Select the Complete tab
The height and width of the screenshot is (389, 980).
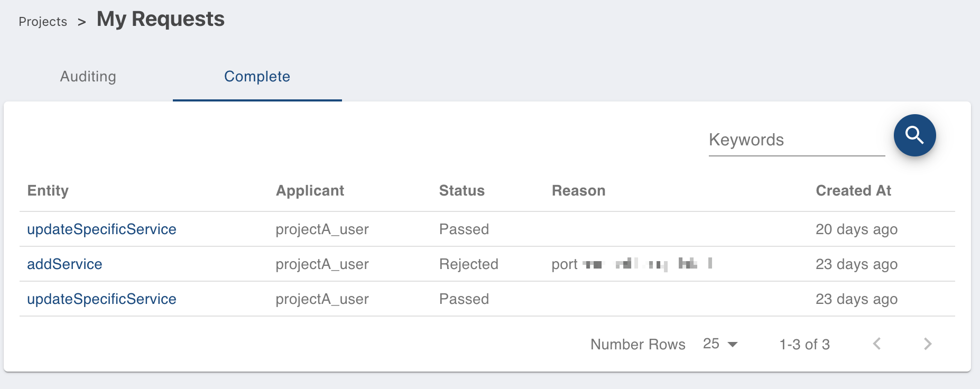[x=257, y=77]
